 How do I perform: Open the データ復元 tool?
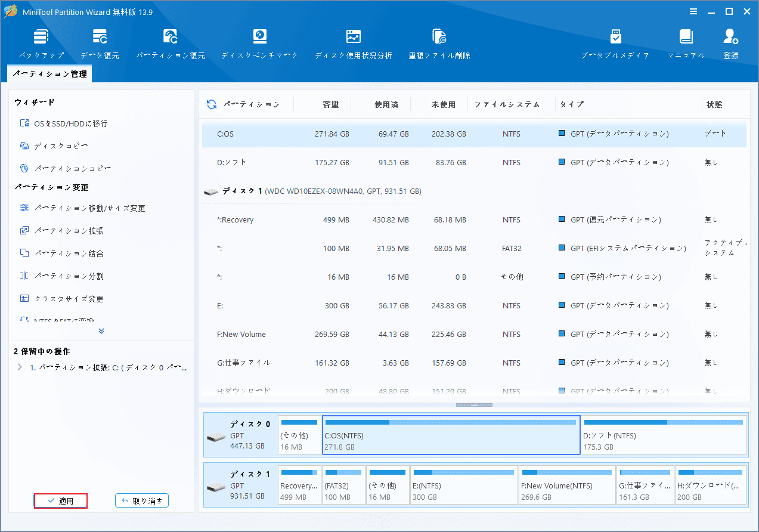click(100, 44)
